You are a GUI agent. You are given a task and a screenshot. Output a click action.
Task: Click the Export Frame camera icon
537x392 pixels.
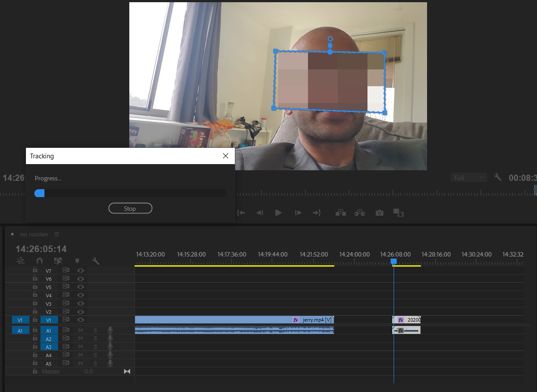pos(379,213)
